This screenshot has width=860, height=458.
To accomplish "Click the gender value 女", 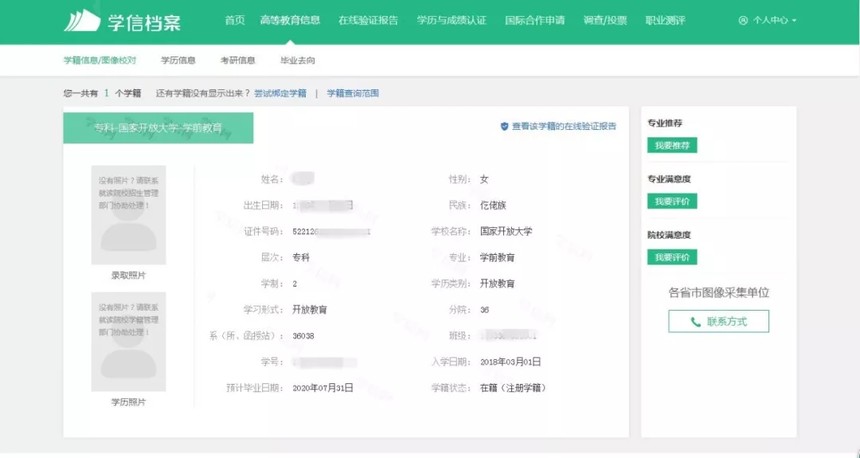I will 484,179.
